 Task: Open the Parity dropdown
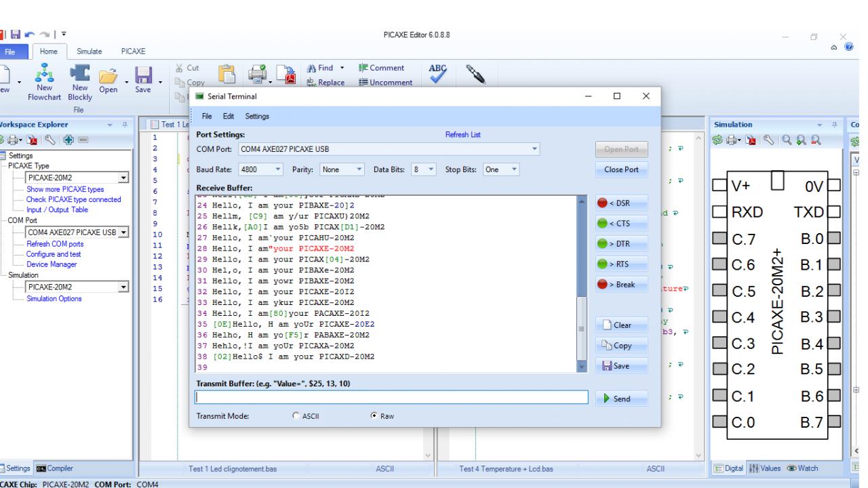(360, 169)
